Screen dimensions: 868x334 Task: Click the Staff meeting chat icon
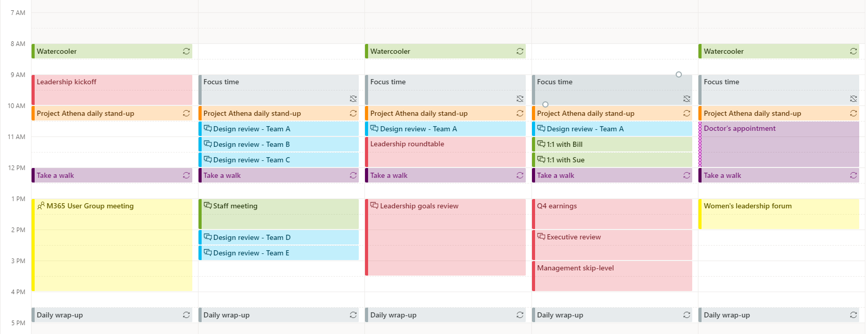pyautogui.click(x=208, y=206)
